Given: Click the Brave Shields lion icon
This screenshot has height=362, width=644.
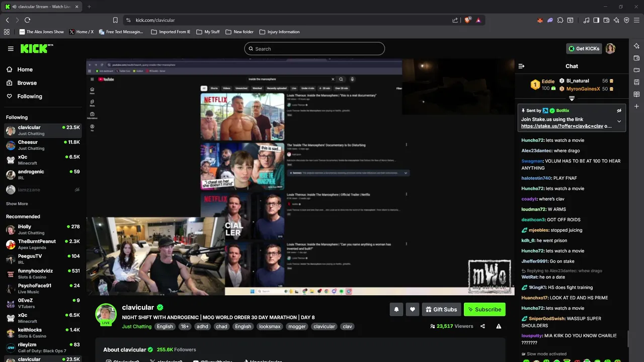Looking at the screenshot, I should point(468,20).
